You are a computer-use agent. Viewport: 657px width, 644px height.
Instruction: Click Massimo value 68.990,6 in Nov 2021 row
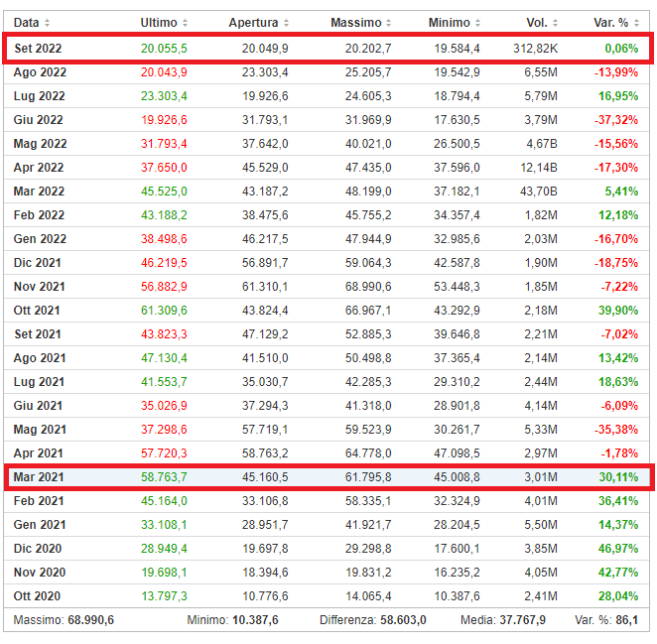coord(368,287)
